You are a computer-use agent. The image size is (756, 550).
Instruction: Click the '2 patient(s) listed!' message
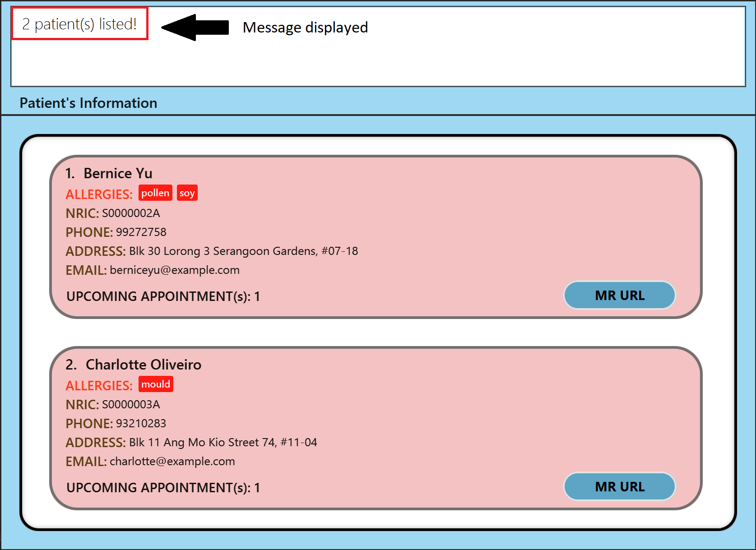coord(79,24)
